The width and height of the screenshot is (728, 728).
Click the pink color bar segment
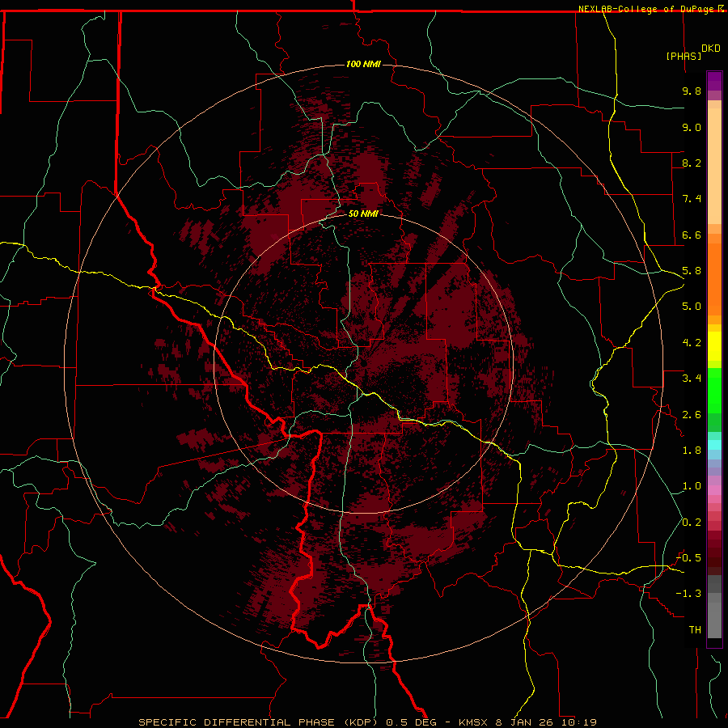(x=714, y=490)
